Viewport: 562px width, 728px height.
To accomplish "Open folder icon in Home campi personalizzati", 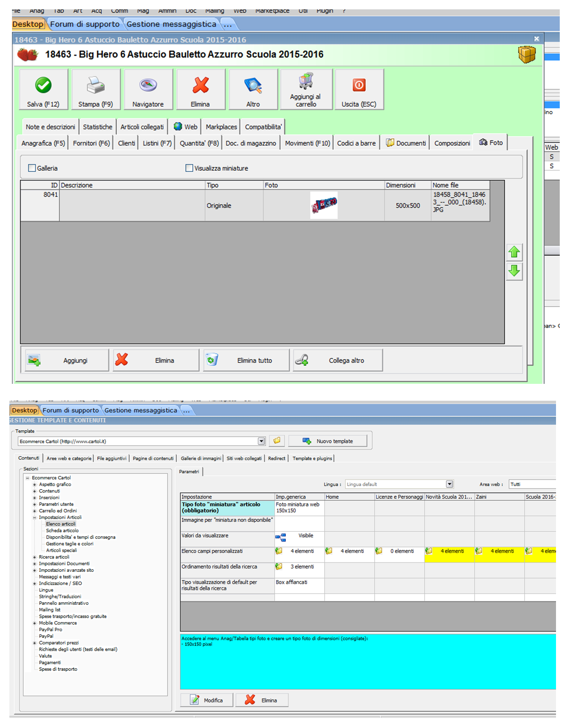I will point(329,551).
